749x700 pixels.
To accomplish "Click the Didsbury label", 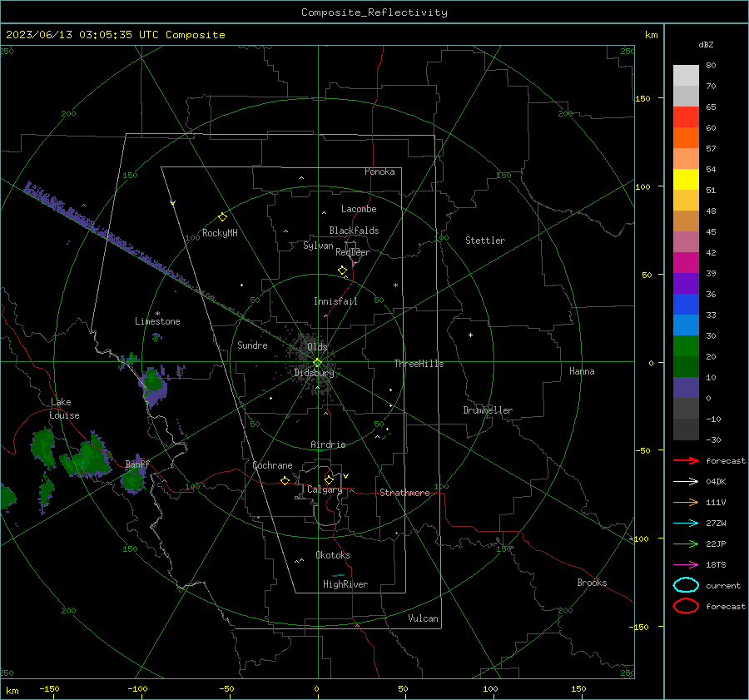I will [314, 373].
